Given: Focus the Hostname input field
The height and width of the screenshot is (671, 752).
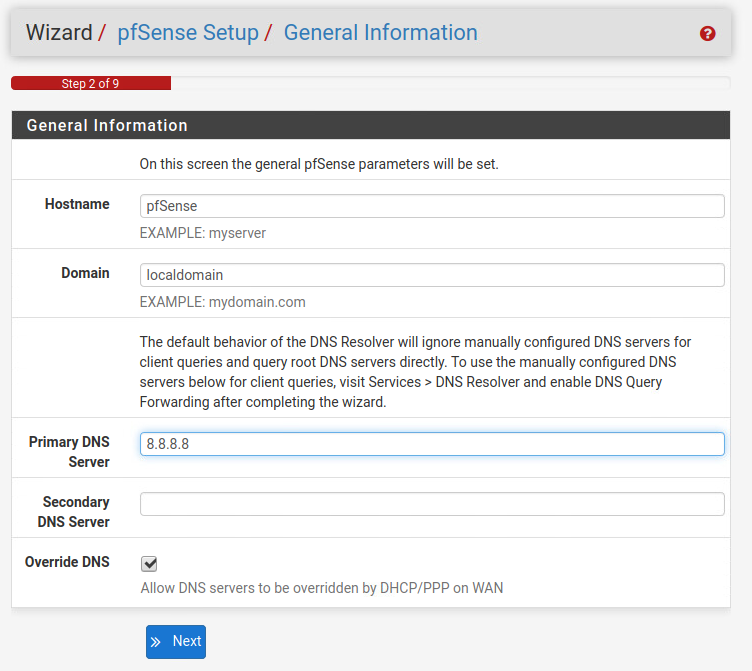Looking at the screenshot, I should coord(432,206).
